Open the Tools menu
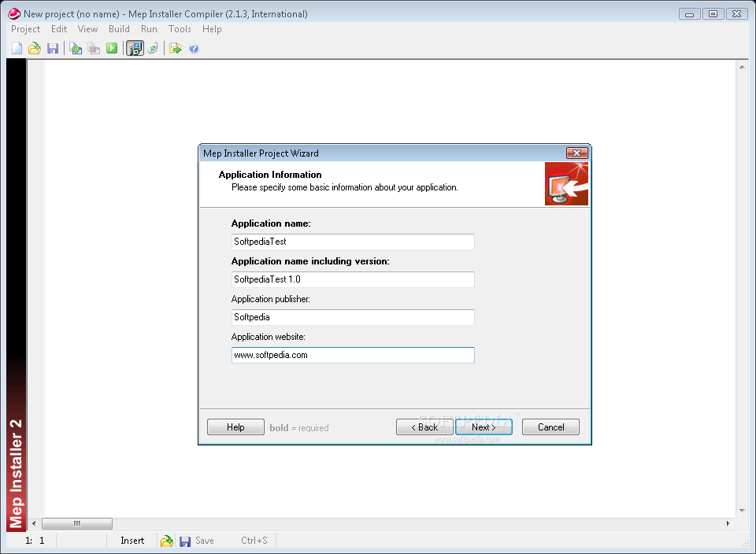Screen dimensions: 756x554 (180, 29)
